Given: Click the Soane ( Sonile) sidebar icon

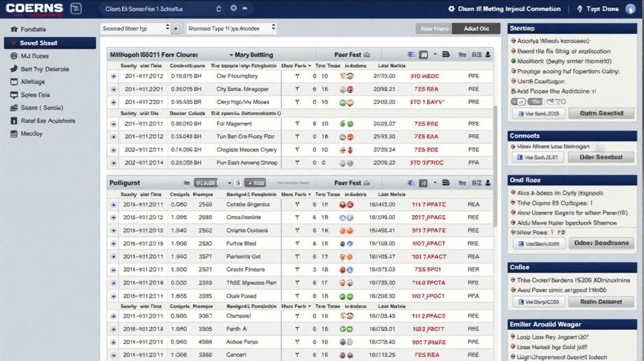Looking at the screenshot, I should [x=14, y=108].
